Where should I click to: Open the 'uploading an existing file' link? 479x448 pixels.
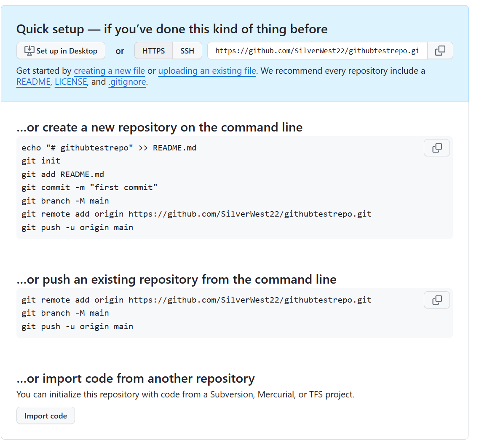[x=207, y=71]
